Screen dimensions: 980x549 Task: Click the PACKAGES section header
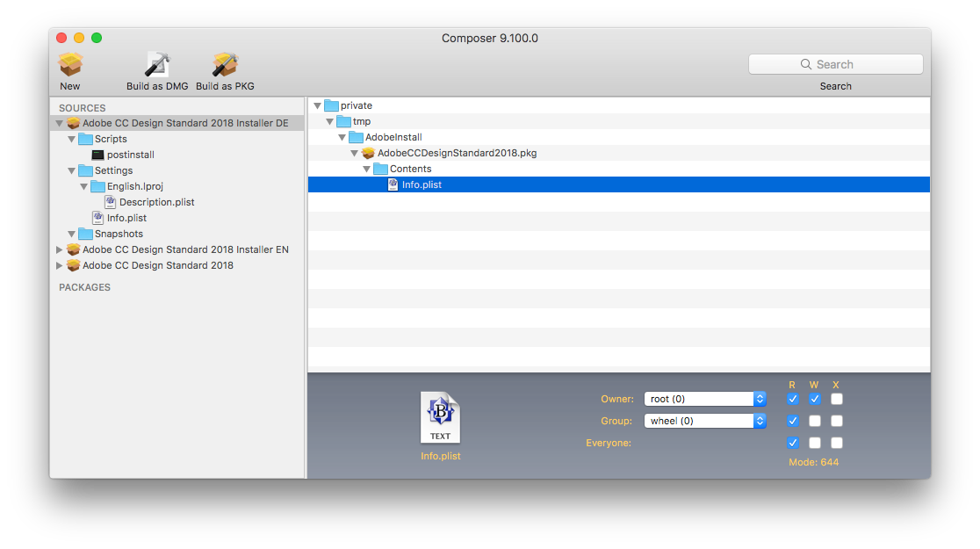pyautogui.click(x=84, y=287)
